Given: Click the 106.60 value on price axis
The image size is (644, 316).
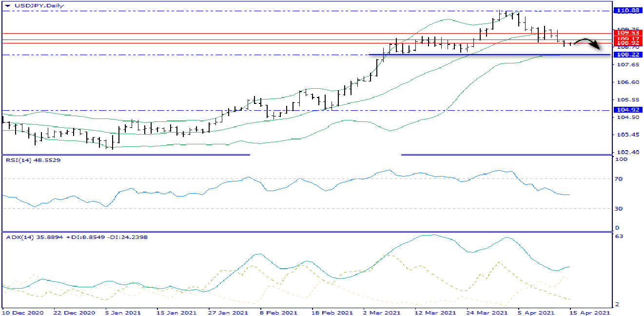Looking at the screenshot, I should [x=625, y=82].
